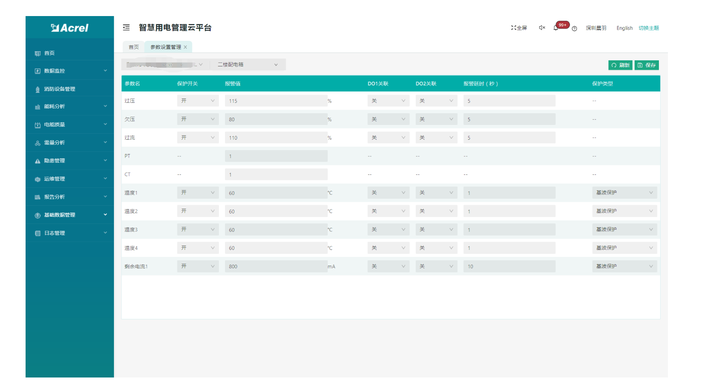The image size is (720, 384).
Task: Open 保护开关 dropdown for 过流 row
Action: 197,137
